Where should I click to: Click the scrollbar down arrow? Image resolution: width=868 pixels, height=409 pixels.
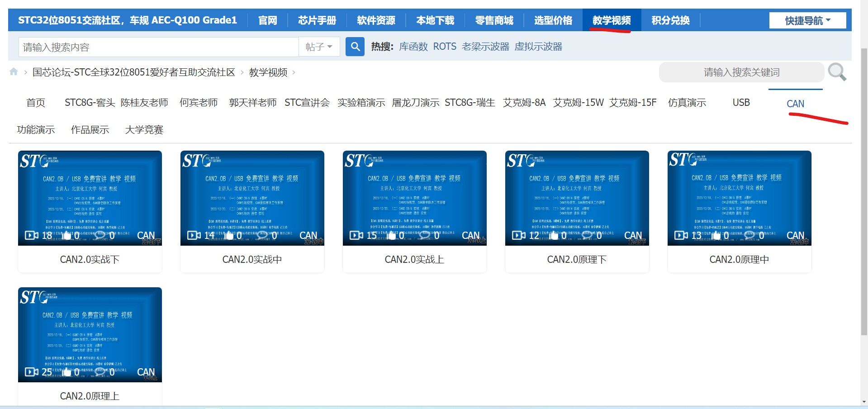coord(864,402)
